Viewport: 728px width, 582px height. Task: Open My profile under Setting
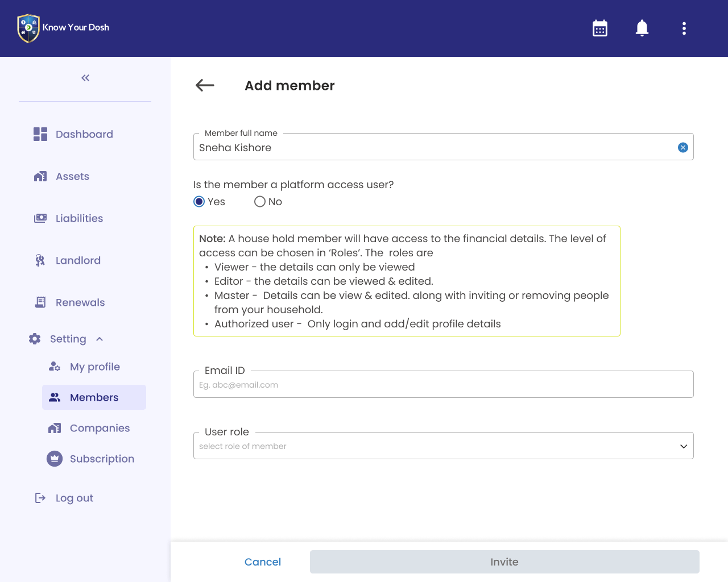(94, 367)
